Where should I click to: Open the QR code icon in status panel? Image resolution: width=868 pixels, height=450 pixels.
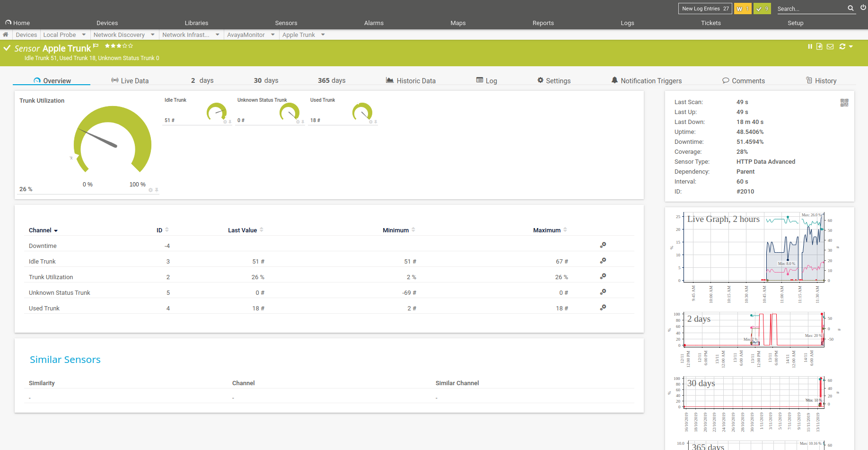coord(844,103)
